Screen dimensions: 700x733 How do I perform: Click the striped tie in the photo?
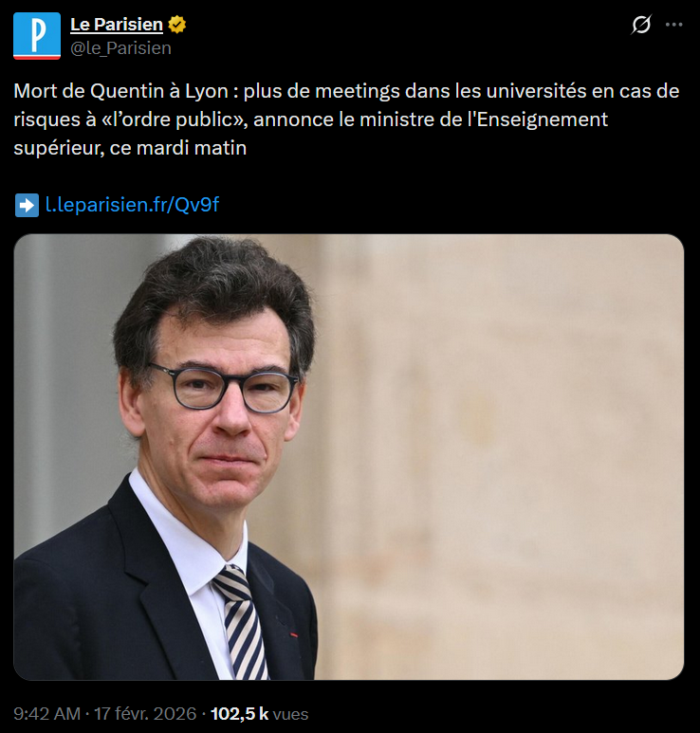[242, 623]
